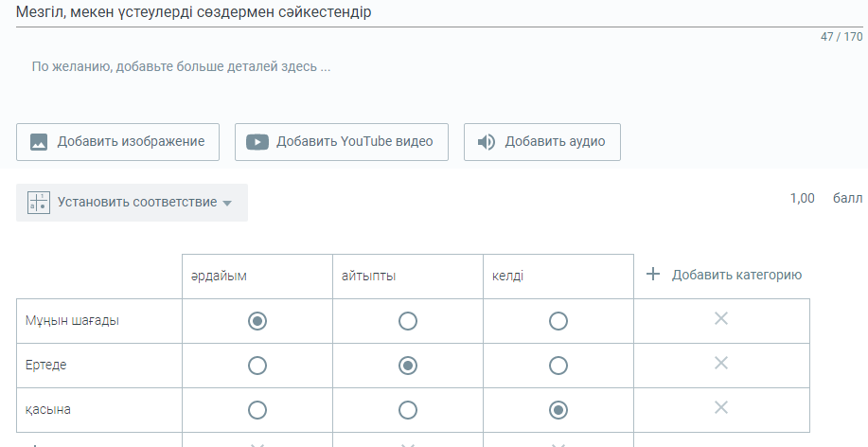868x447 pixels.
Task: Edit the айтыпты column header
Action: [407, 276]
